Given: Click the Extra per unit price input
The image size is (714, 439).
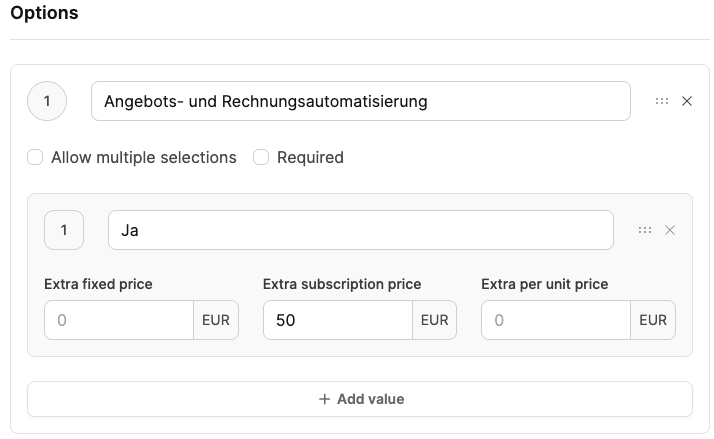Looking at the screenshot, I should pos(555,321).
